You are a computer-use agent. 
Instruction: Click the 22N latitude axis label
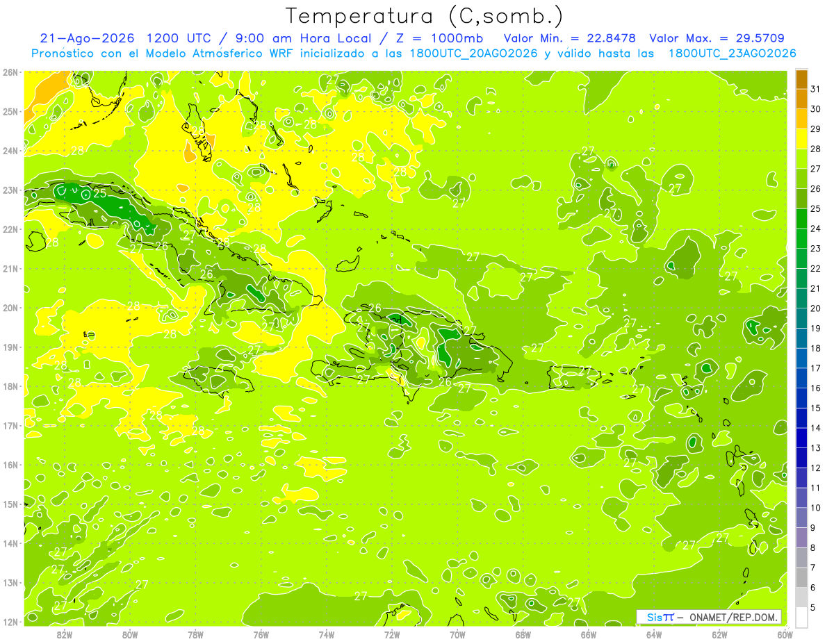(x=11, y=229)
